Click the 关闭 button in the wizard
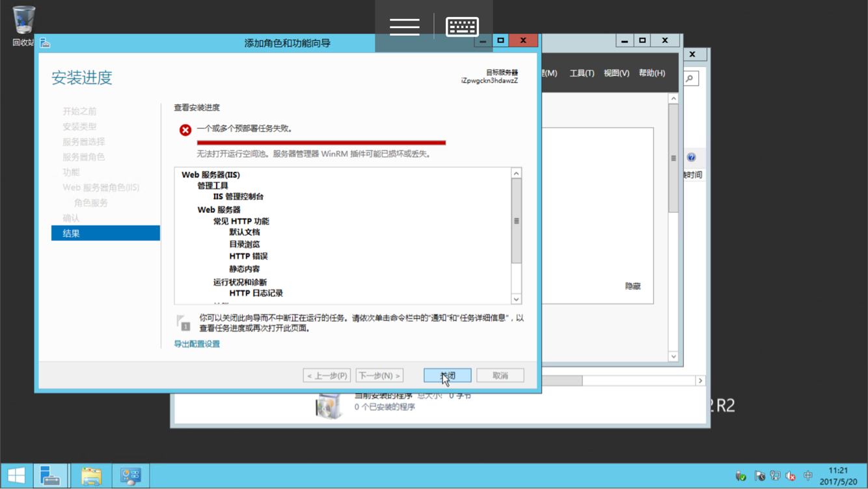Image resolution: width=868 pixels, height=489 pixels. click(447, 376)
